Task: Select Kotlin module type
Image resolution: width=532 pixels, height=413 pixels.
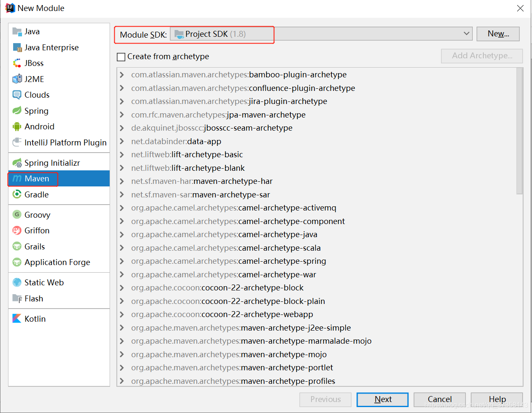Action: [x=59, y=319]
